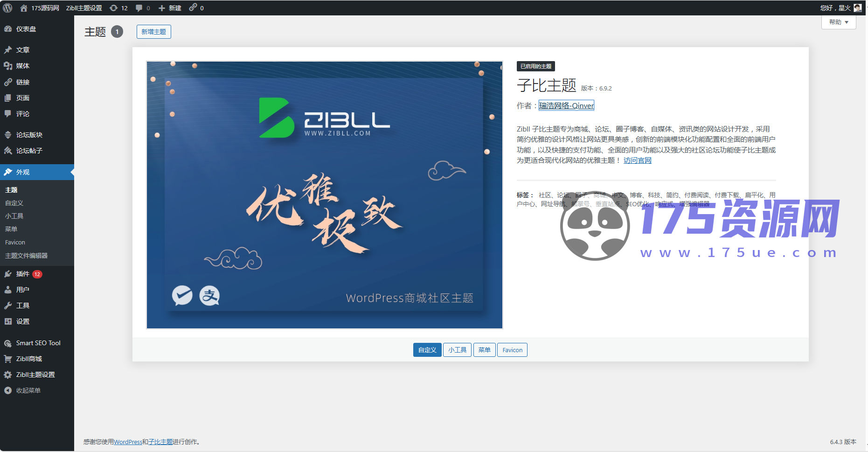Click the 评论 comment icon
868x452 pixels.
pos(8,114)
